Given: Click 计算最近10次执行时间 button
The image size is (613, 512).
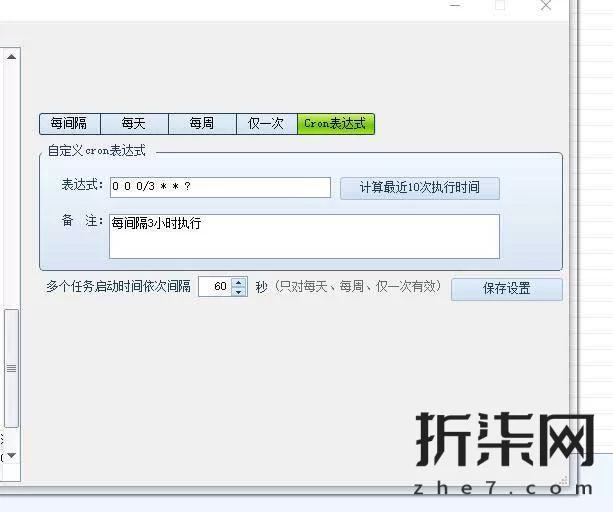Looking at the screenshot, I should click(x=419, y=188).
